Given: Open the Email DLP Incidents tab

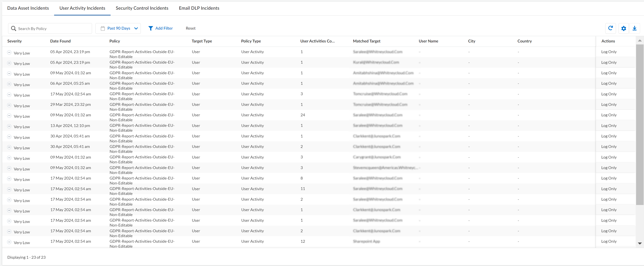Looking at the screenshot, I should (199, 8).
